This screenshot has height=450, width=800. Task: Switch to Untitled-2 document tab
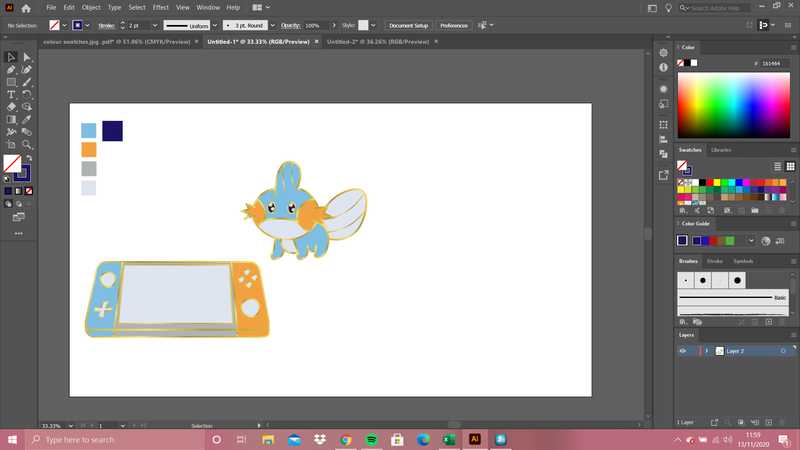click(378, 42)
